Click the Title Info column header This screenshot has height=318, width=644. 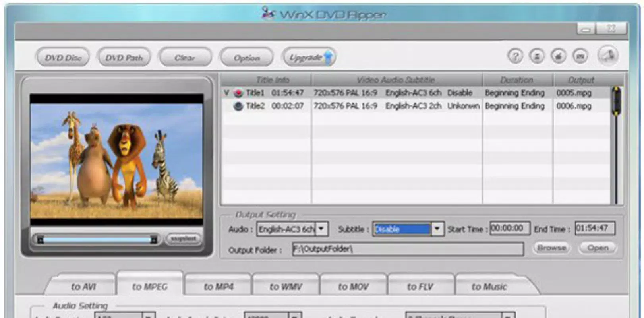tap(273, 80)
